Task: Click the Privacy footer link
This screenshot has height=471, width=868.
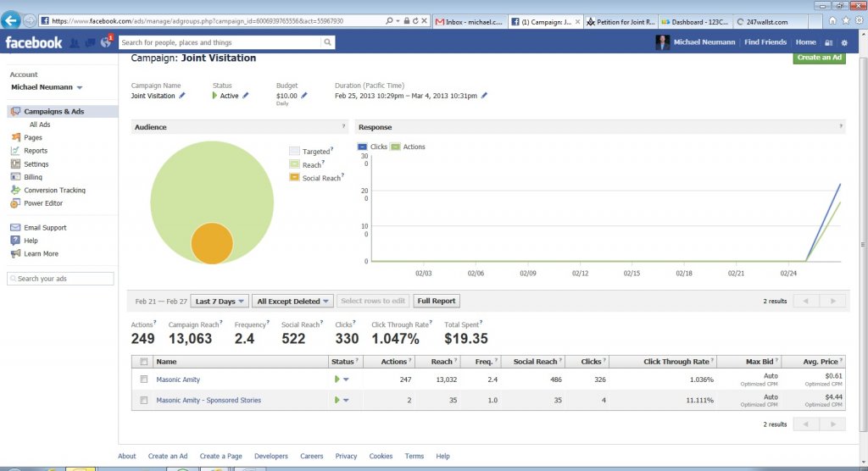Action: (x=346, y=456)
